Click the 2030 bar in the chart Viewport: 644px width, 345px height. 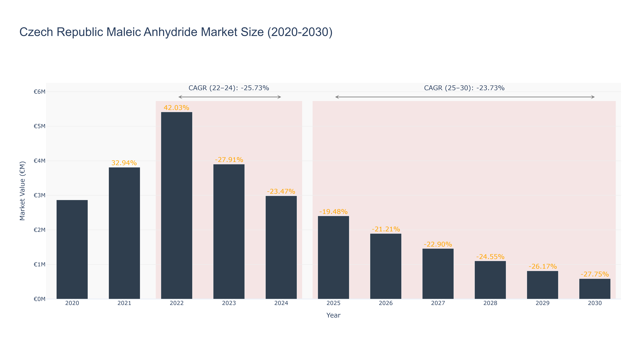(595, 289)
